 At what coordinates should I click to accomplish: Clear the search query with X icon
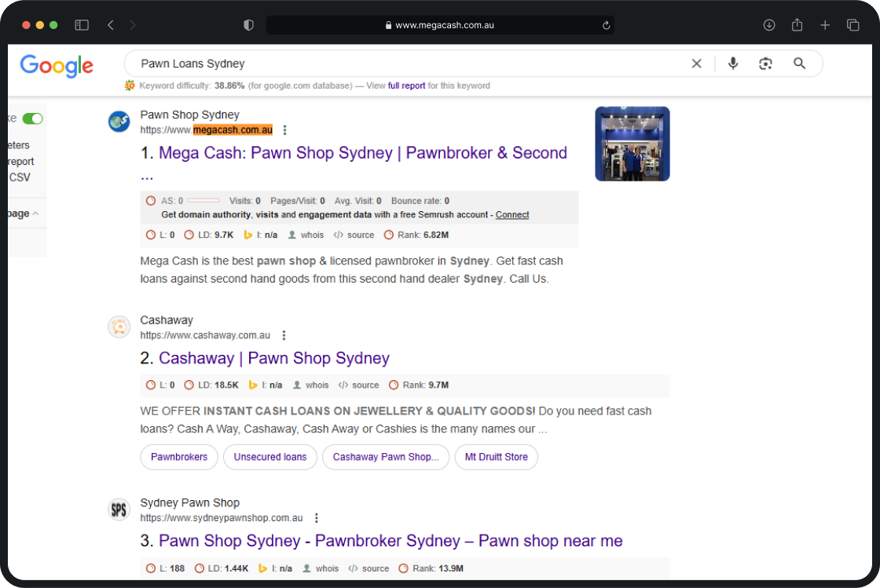696,64
